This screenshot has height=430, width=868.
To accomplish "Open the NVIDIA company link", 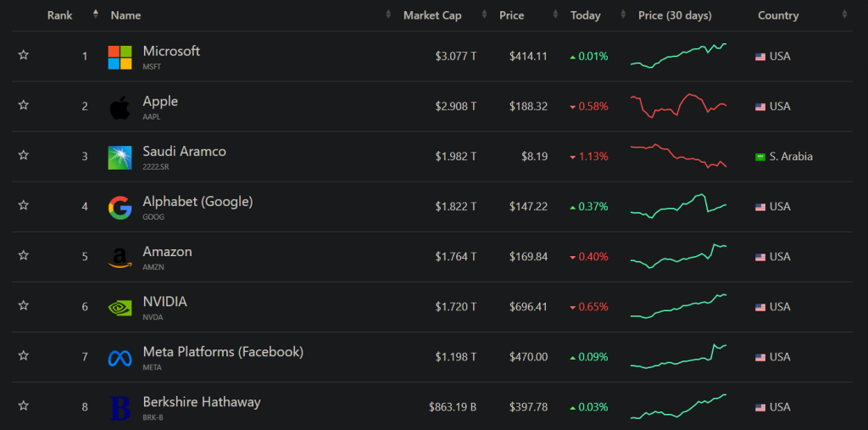I will 165,301.
